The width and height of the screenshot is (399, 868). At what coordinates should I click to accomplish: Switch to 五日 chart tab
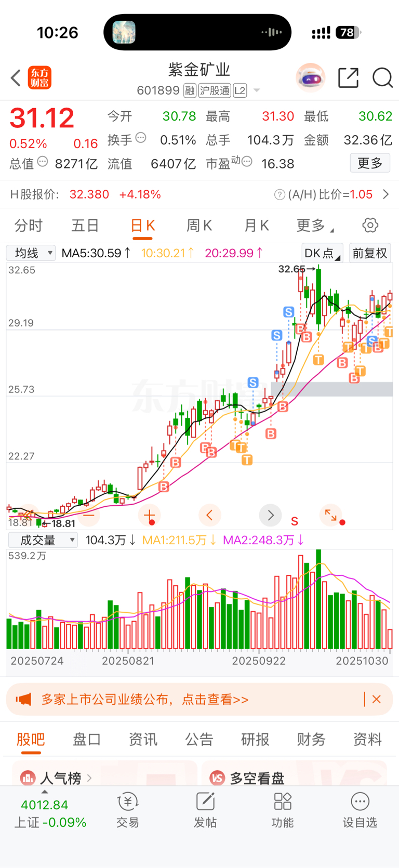click(85, 226)
